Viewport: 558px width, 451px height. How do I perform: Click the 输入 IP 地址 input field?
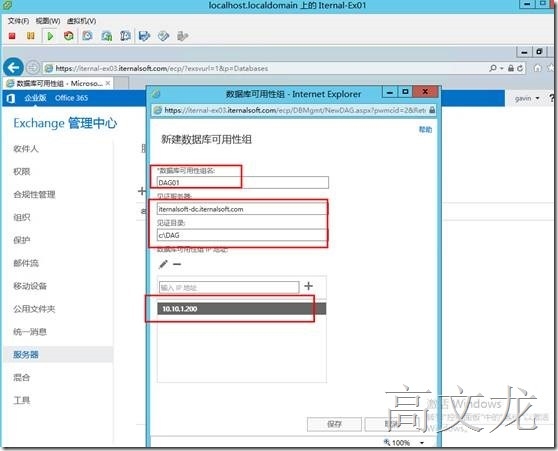click(x=229, y=287)
